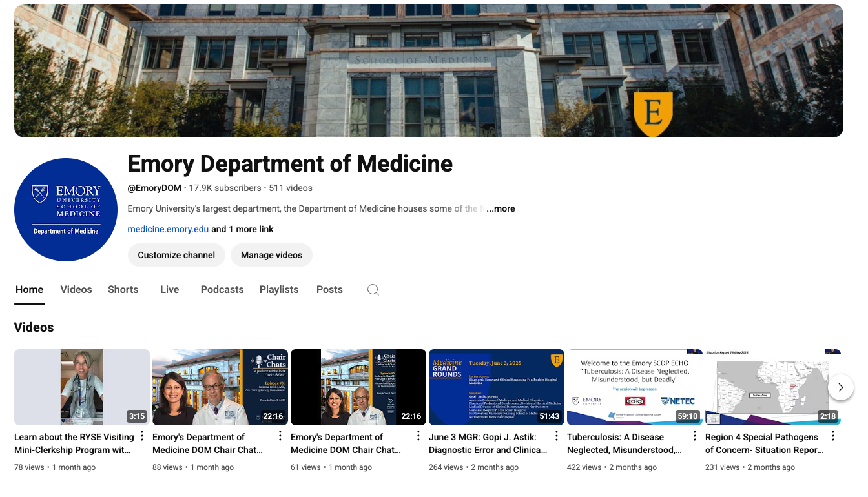868x497 pixels.
Task: Open options menu on the Tuberculosis ECHO video
Action: click(694, 436)
